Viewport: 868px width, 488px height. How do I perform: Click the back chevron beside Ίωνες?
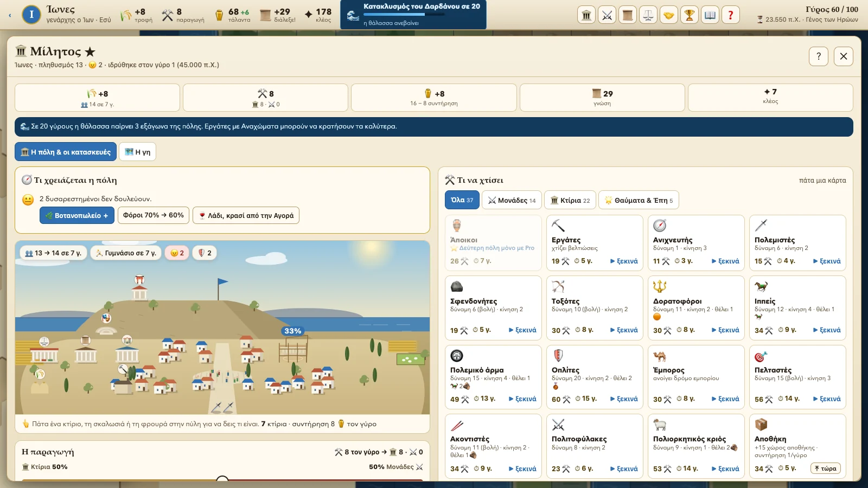(10, 15)
